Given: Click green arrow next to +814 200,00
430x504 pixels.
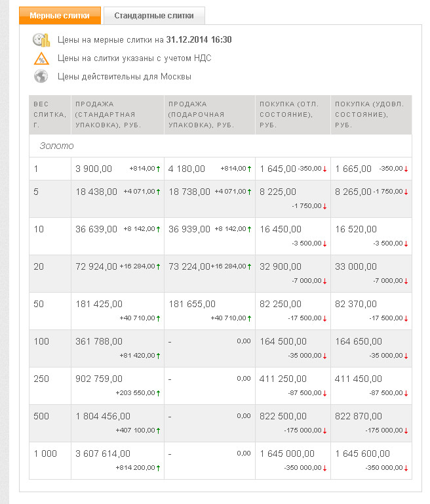Looking at the screenshot, I should (x=158, y=468).
